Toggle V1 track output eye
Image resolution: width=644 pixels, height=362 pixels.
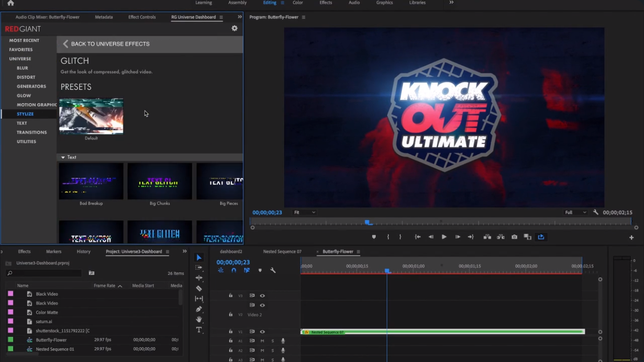point(262,332)
